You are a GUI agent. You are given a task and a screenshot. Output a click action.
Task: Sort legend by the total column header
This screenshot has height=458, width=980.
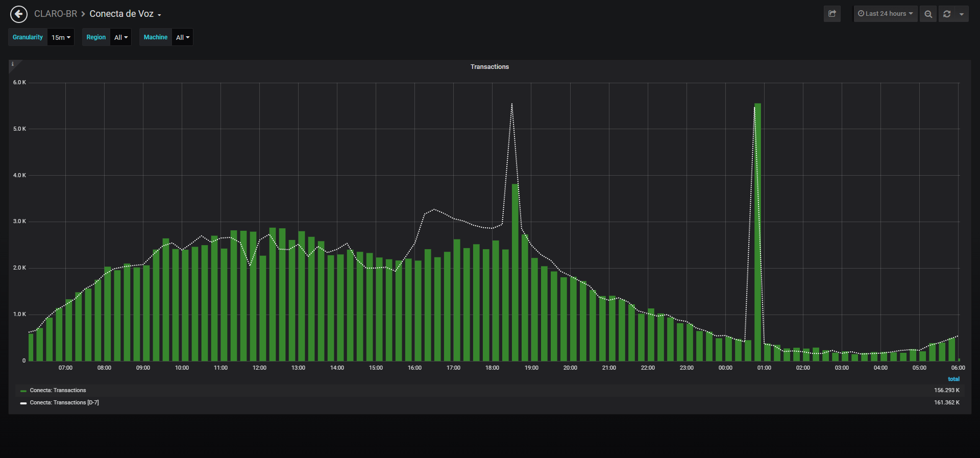953,379
